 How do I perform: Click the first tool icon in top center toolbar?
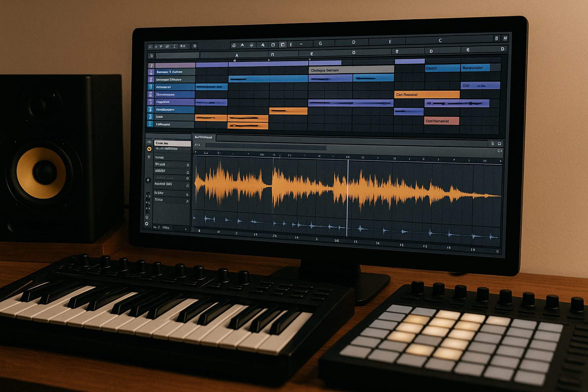coord(234,45)
